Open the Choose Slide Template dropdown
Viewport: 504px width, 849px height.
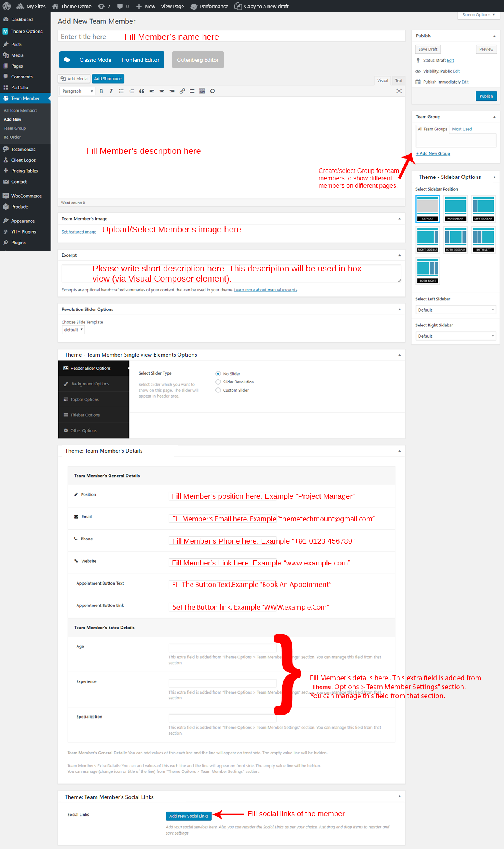coord(73,330)
